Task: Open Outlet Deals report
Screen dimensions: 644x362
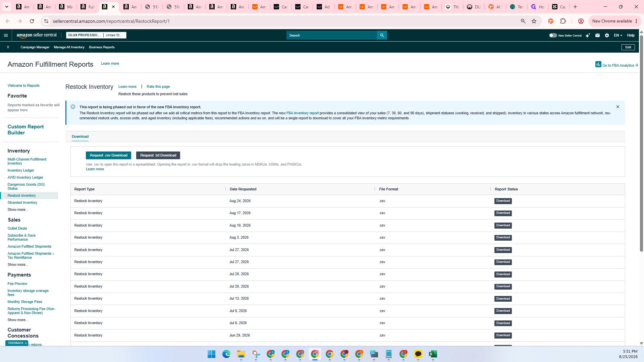Action: click(17, 228)
